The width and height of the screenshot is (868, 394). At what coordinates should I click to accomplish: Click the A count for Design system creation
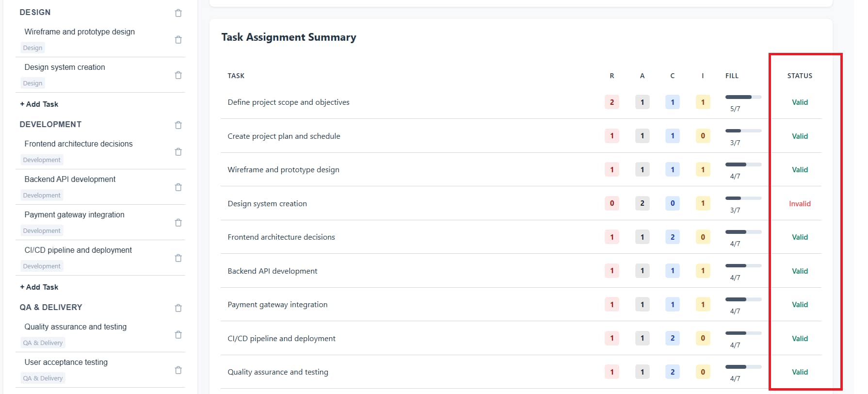point(642,203)
